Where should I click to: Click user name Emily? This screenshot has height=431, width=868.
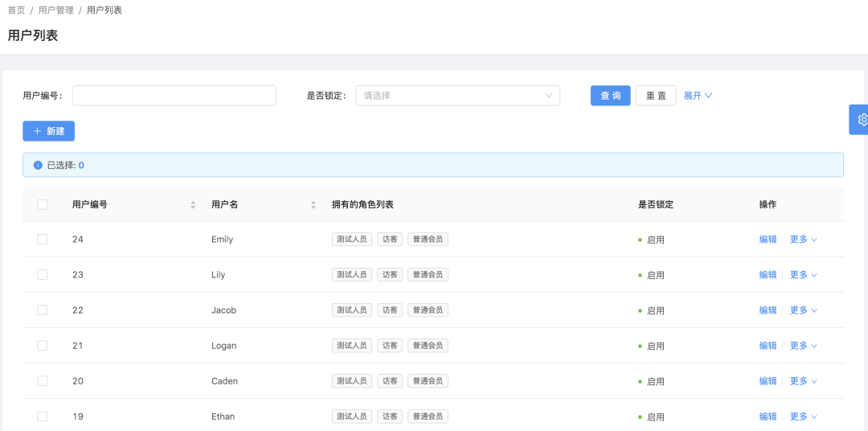(222, 240)
